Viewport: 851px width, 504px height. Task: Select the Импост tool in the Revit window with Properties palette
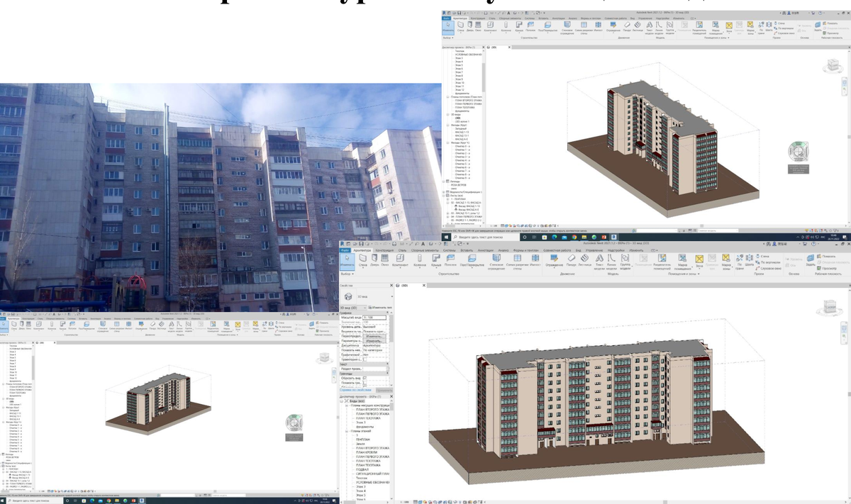tap(535, 260)
